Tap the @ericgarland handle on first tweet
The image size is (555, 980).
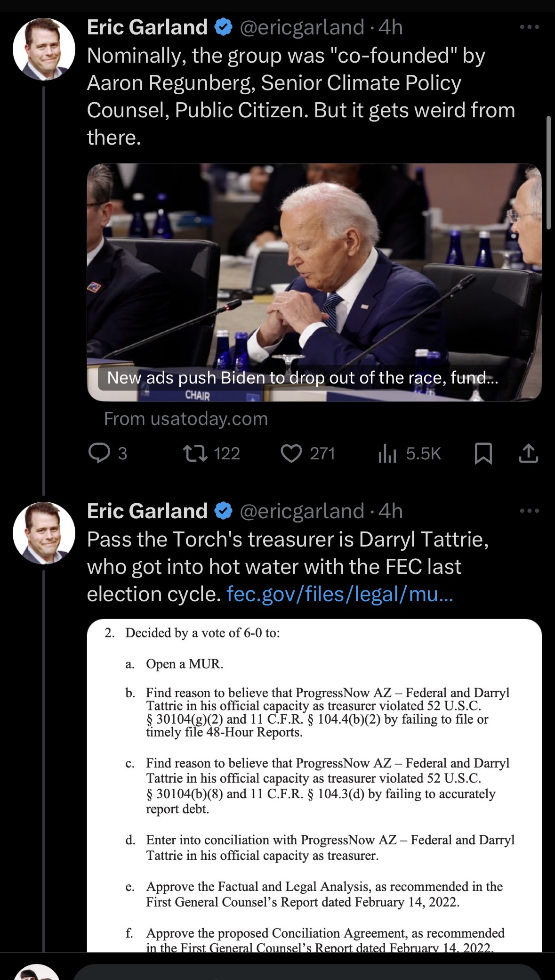pos(302,27)
